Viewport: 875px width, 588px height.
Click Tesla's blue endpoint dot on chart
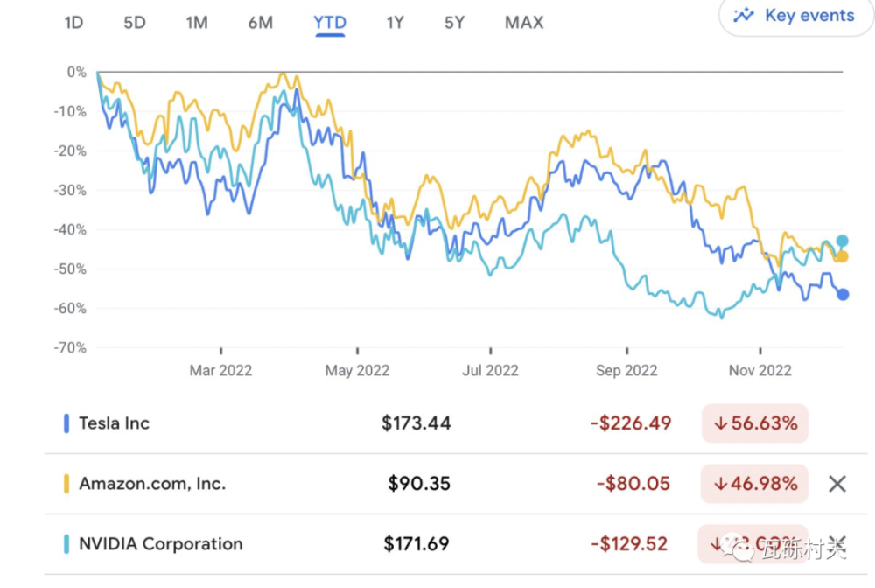pos(843,295)
